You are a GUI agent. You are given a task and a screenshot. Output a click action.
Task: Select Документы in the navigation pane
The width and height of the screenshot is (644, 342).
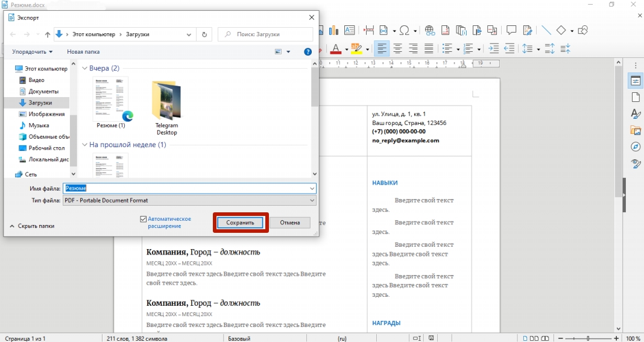(x=43, y=92)
